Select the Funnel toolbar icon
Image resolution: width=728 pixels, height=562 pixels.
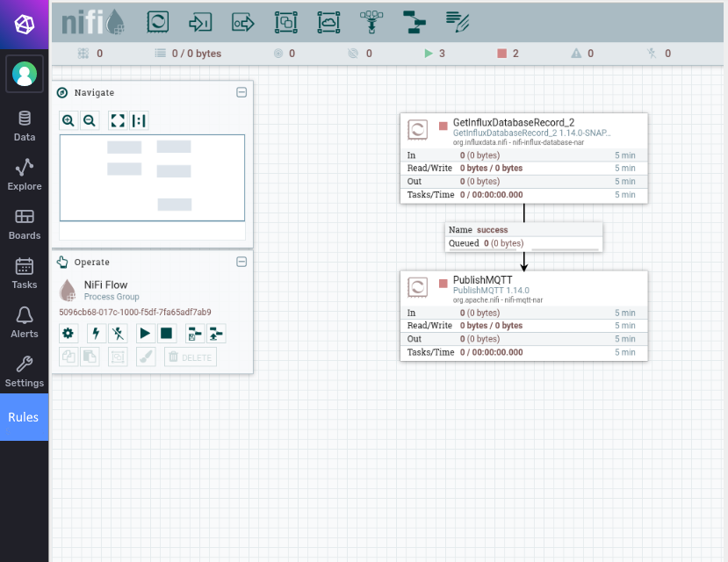click(x=371, y=22)
